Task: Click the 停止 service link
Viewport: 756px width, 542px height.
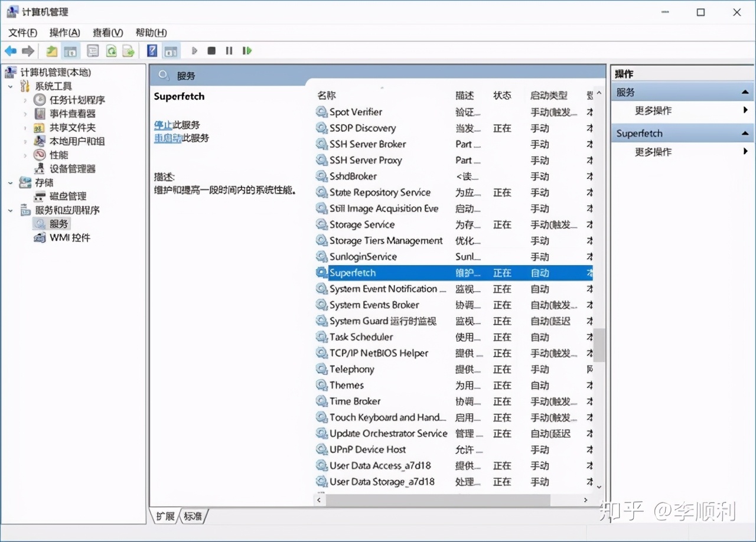Action: coord(162,125)
